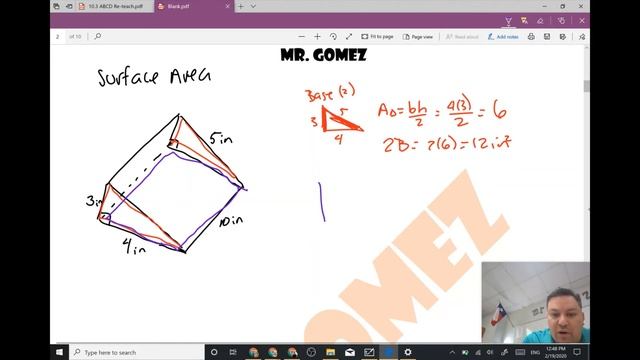This screenshot has height=360, width=640.
Task: Open the volume control in the tray
Action: click(490, 352)
